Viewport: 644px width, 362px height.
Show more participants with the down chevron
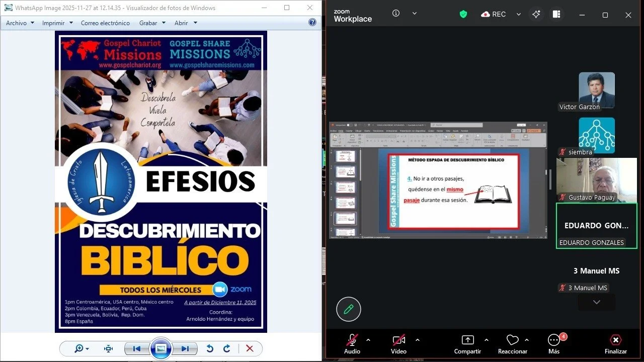[597, 302]
